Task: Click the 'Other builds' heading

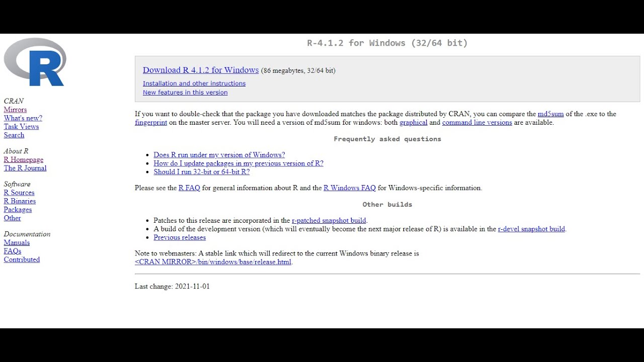Action: tap(387, 205)
